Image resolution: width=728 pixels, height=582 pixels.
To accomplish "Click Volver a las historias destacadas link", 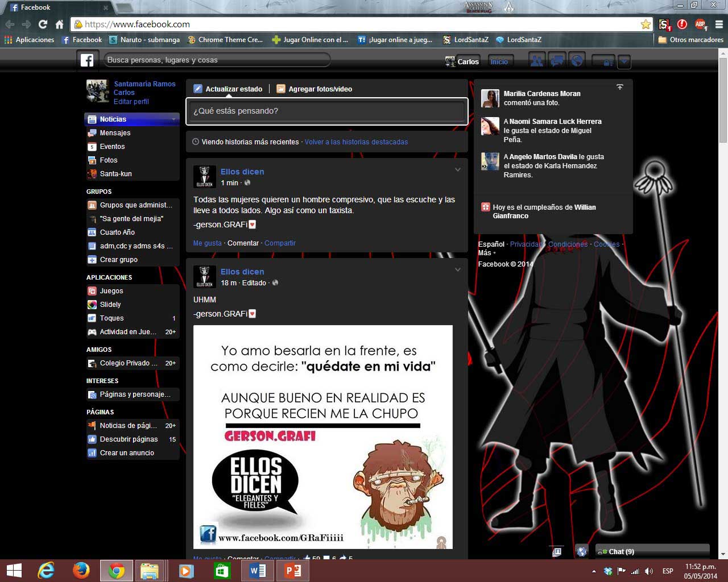I will pyautogui.click(x=356, y=142).
